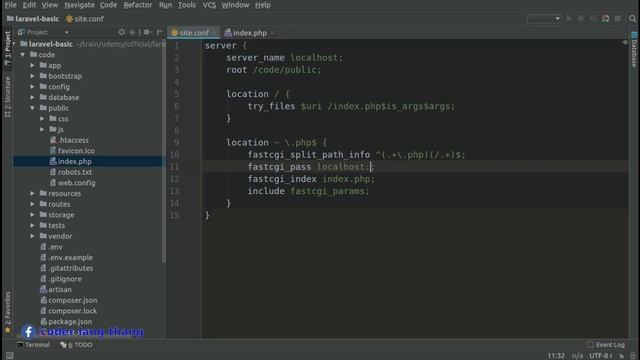This screenshot has width=640, height=360.
Task: Select the artisan file
Action: (56, 289)
